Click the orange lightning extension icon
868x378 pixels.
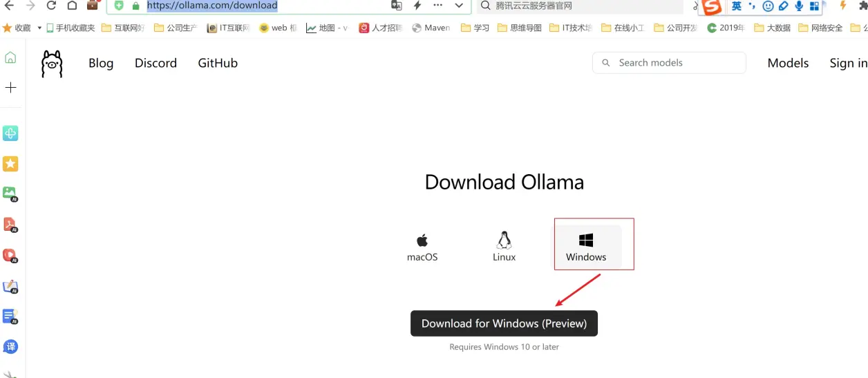pyautogui.click(x=842, y=6)
